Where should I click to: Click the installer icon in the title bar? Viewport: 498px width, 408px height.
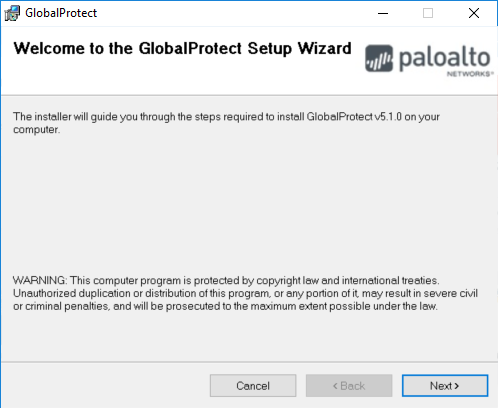tap(12, 13)
